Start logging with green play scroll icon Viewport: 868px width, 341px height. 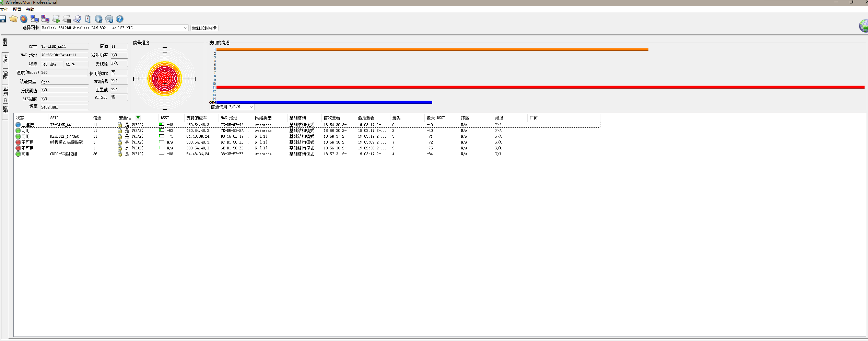[56, 19]
